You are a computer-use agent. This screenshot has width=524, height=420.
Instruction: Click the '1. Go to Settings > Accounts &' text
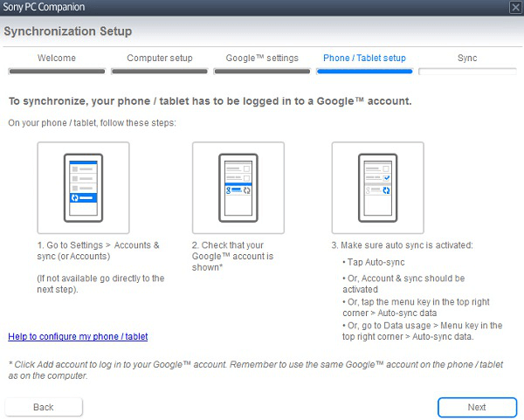click(98, 244)
